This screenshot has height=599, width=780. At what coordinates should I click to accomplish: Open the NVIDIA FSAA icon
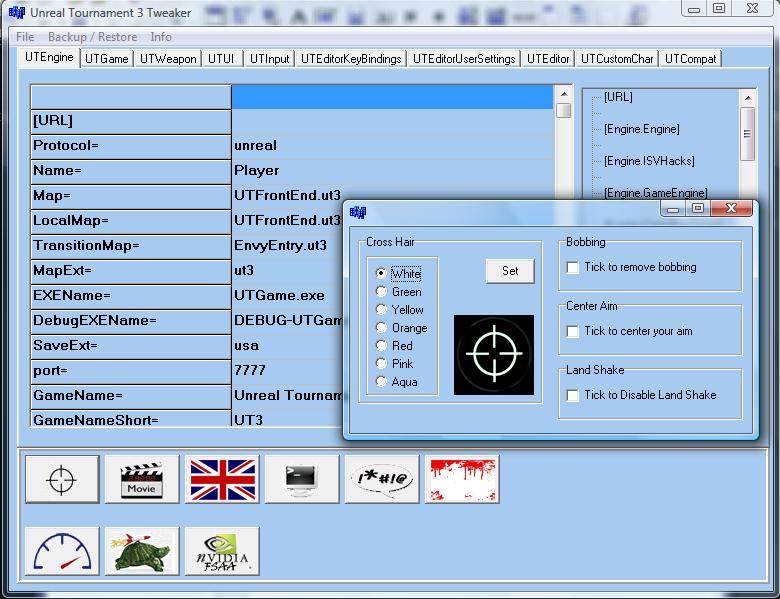coord(222,551)
